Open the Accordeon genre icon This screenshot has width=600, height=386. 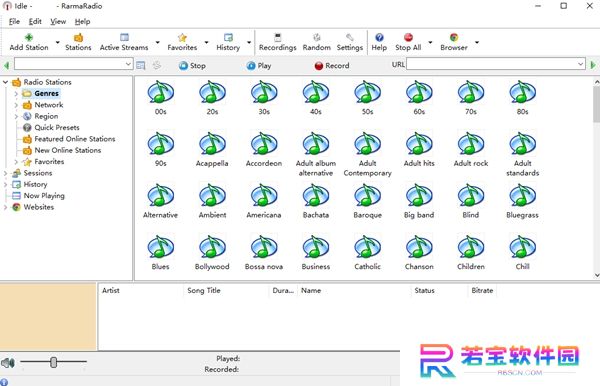264,144
